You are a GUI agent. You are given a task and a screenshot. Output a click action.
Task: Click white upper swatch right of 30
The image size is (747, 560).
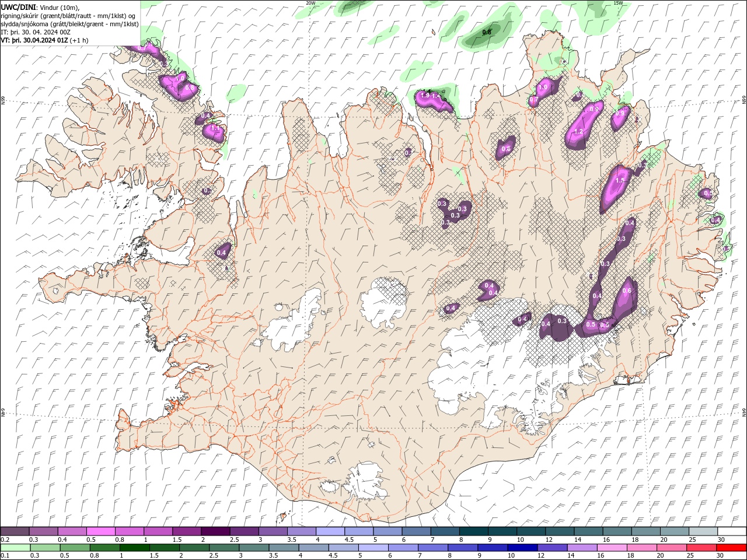(732, 531)
